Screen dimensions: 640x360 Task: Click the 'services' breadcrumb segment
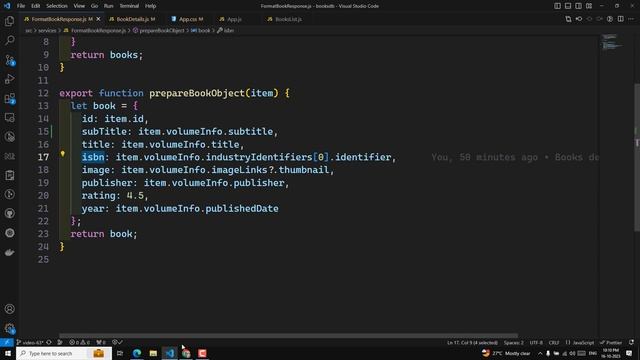click(x=47, y=30)
